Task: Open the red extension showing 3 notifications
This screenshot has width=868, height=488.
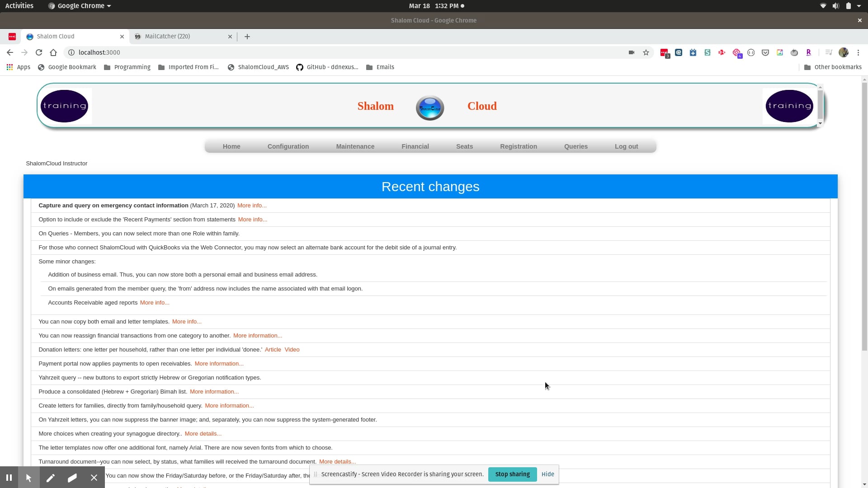Action: [x=664, y=52]
